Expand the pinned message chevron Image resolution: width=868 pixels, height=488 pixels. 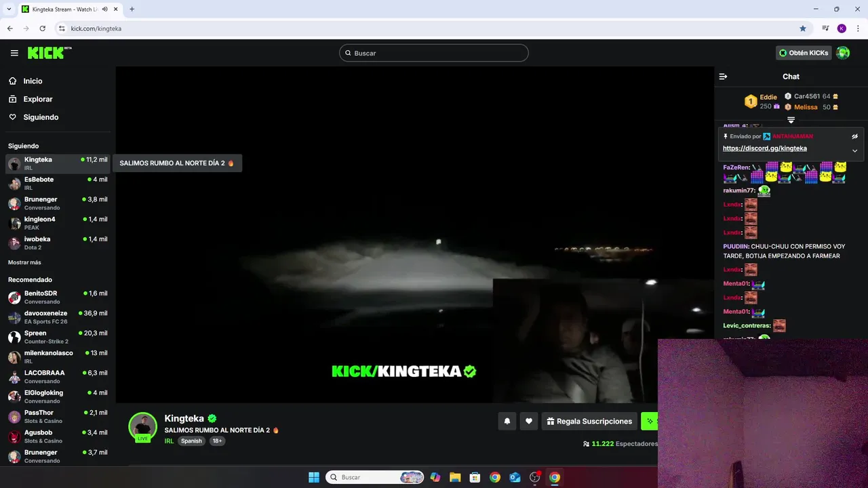pos(854,150)
